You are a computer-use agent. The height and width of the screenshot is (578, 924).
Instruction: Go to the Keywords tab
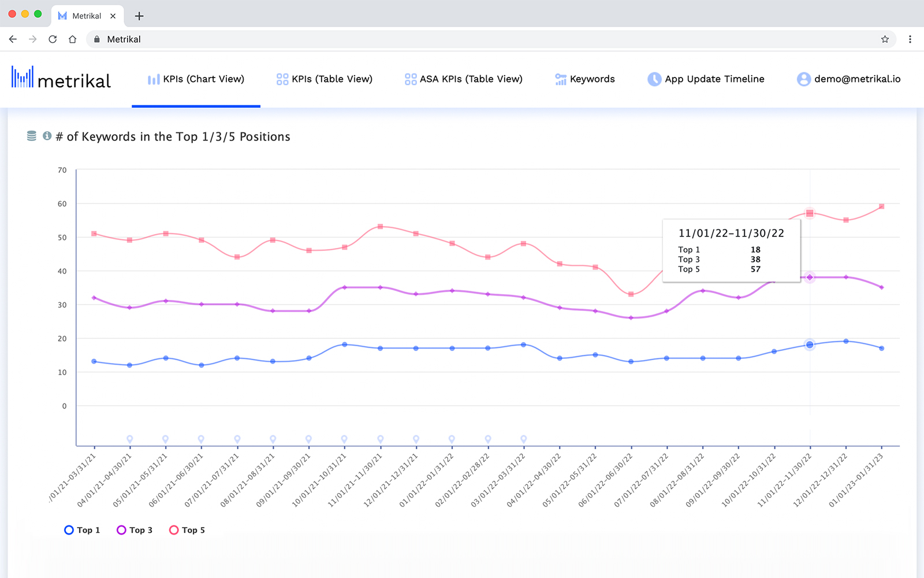coord(585,79)
